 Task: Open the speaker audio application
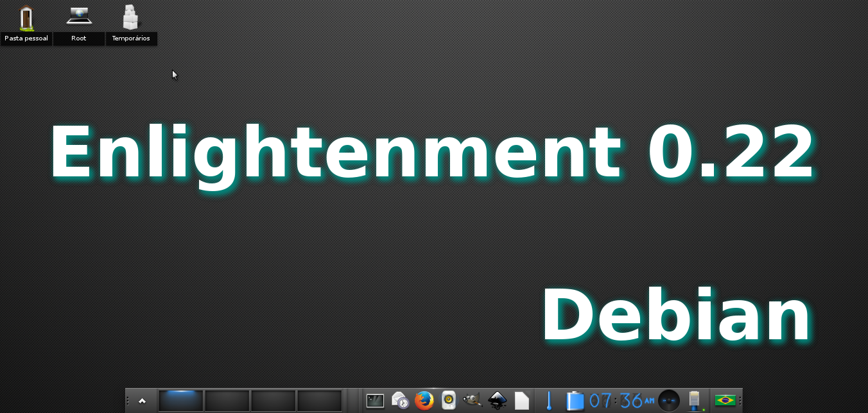point(448,400)
